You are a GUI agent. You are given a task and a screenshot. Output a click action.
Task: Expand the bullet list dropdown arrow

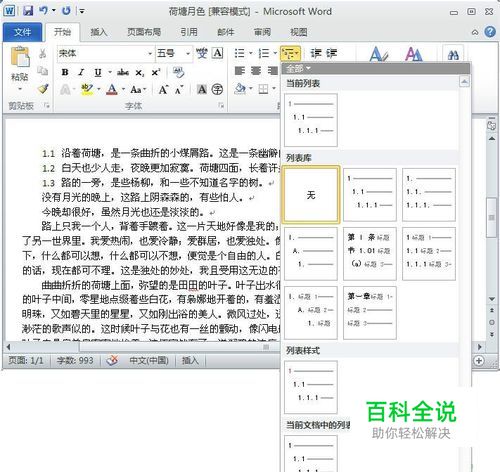[250, 53]
